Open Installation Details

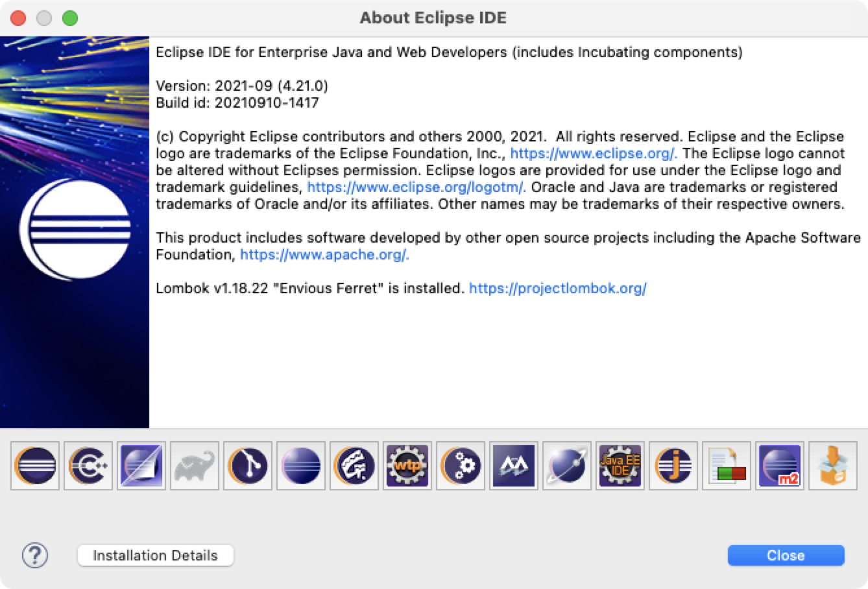(x=155, y=555)
